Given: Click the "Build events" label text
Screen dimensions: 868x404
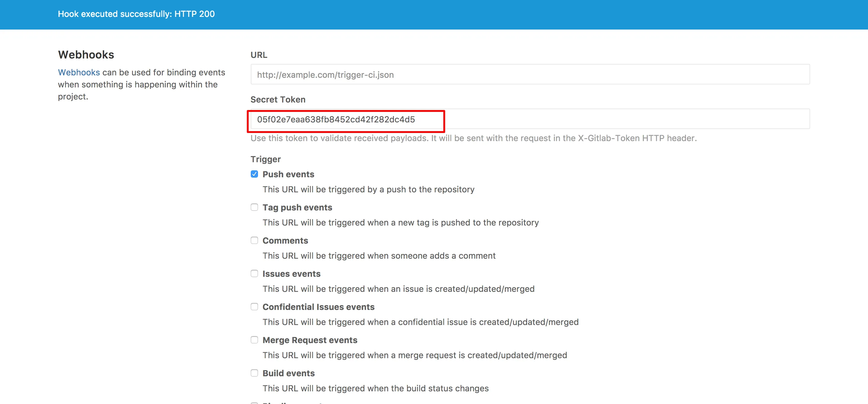Looking at the screenshot, I should [288, 373].
